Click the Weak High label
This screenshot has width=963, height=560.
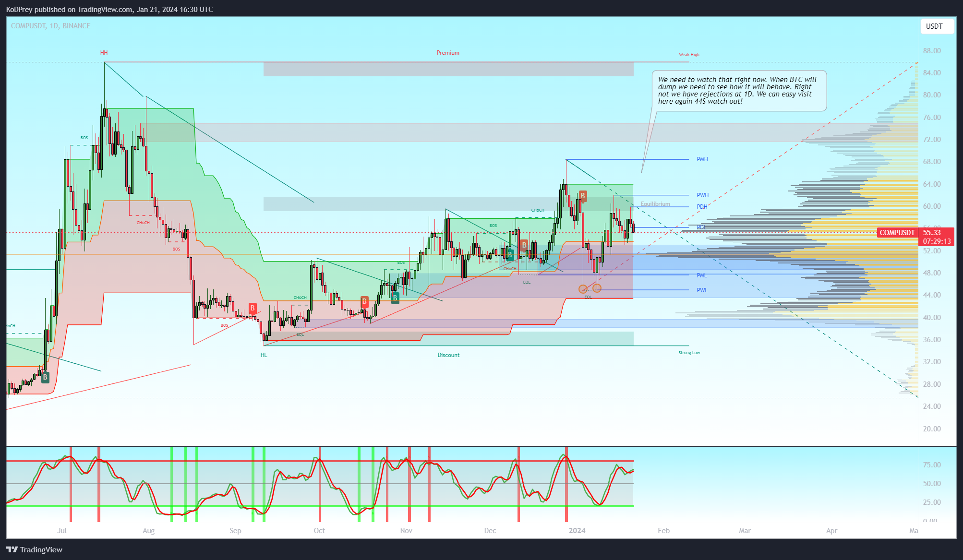click(x=689, y=55)
